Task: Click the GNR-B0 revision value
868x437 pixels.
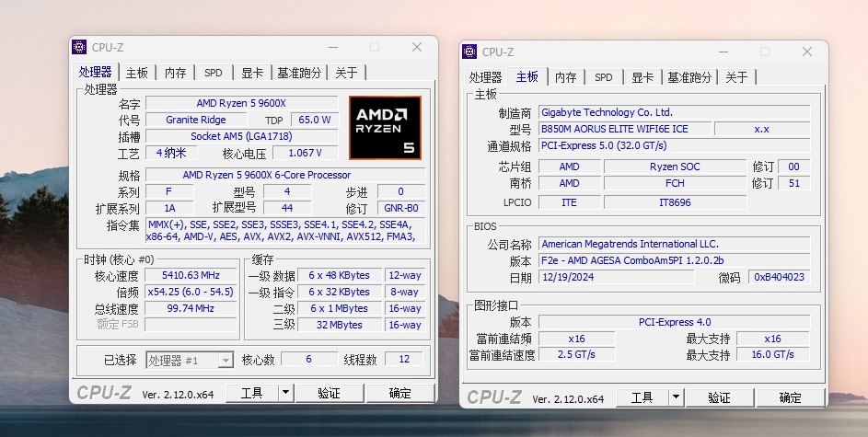Action: point(401,208)
